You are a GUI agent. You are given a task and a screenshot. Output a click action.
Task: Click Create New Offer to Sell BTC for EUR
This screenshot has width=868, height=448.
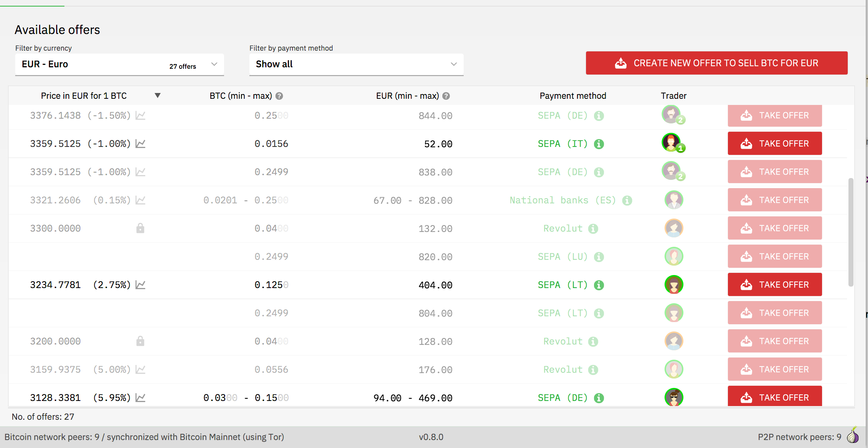point(717,63)
